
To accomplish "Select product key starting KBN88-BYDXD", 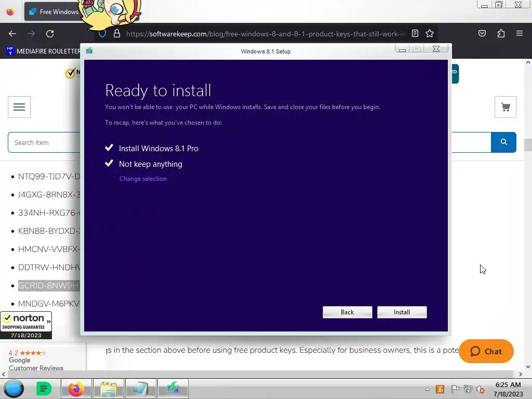I will pos(49,231).
